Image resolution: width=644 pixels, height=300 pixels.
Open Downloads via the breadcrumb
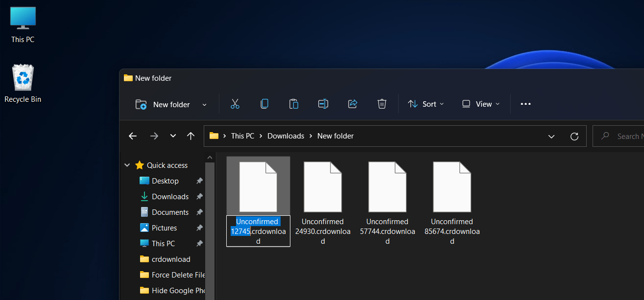(x=286, y=136)
